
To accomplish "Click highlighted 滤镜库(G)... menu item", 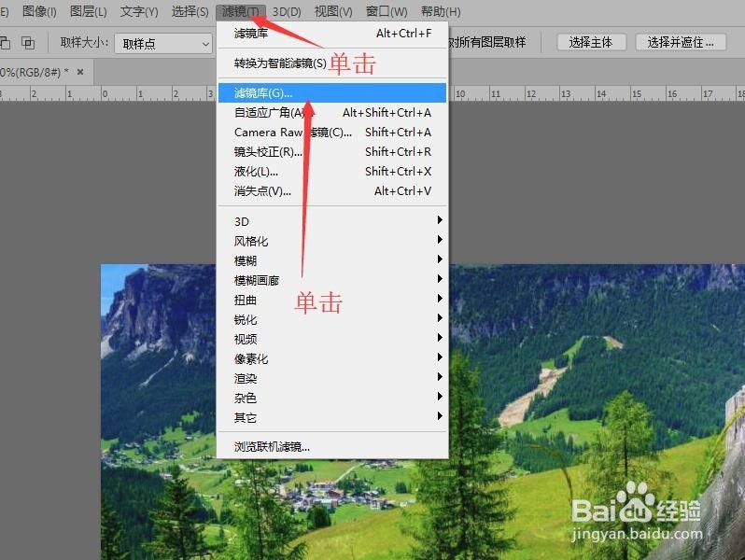I will point(332,92).
